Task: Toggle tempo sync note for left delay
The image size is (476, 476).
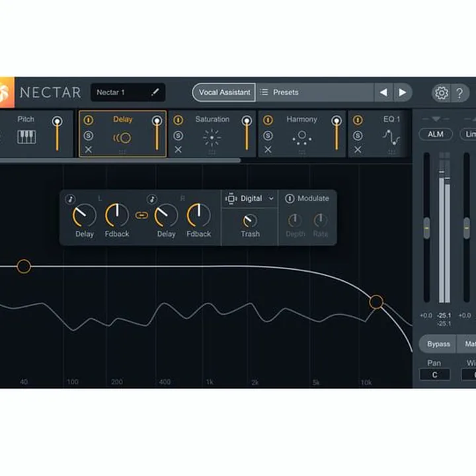Action: click(71, 199)
